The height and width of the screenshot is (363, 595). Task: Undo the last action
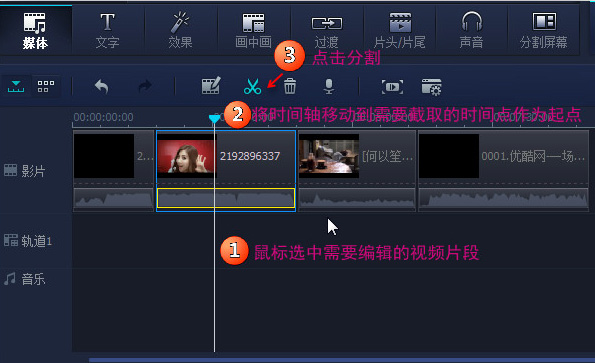pyautogui.click(x=101, y=86)
